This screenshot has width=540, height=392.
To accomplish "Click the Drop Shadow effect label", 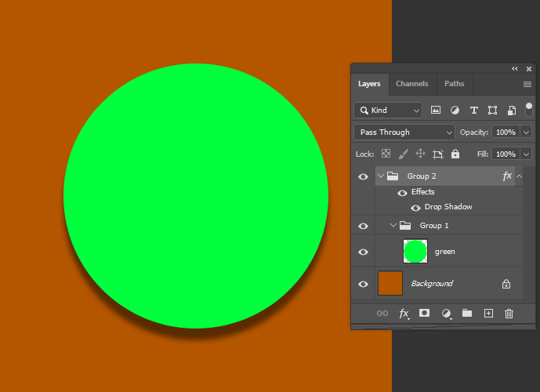I will pos(448,207).
